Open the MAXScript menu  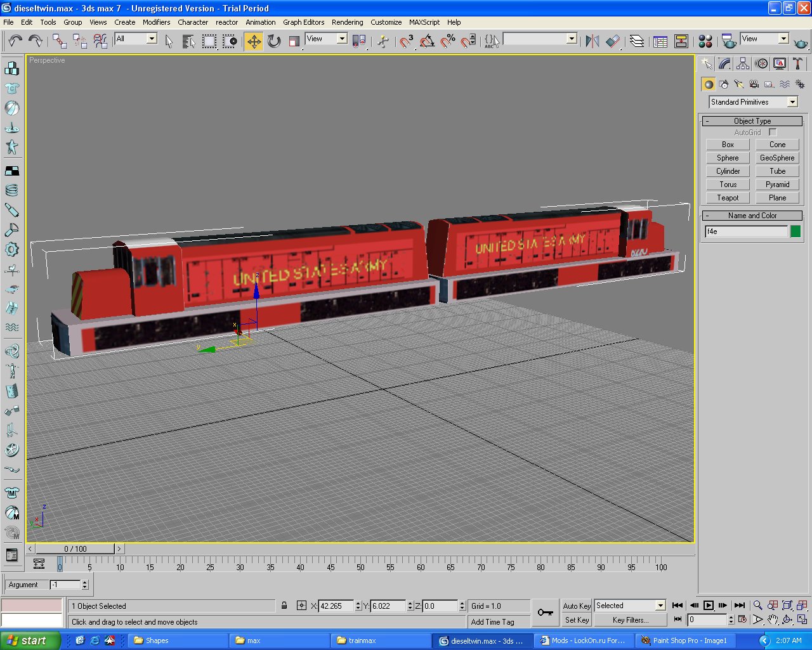pyautogui.click(x=424, y=22)
